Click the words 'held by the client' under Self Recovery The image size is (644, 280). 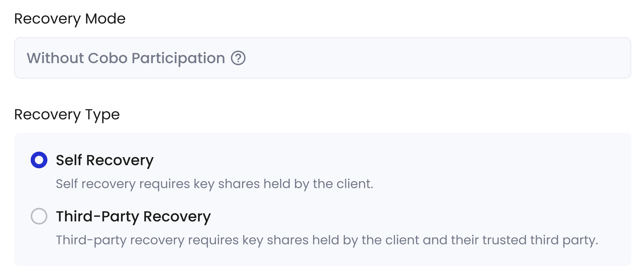[x=318, y=184]
